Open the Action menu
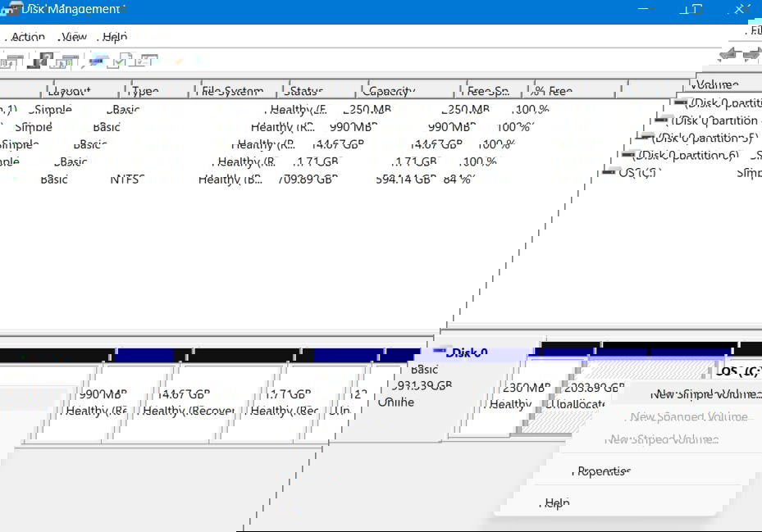 click(27, 36)
